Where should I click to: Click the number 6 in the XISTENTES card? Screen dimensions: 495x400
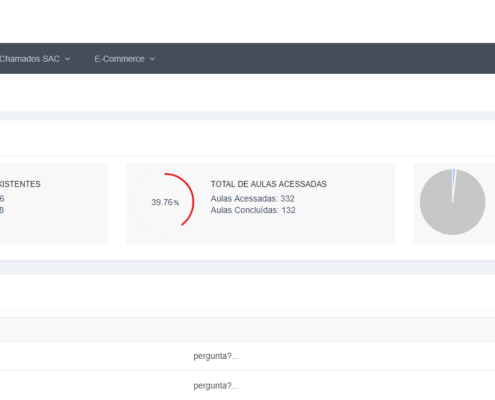point(2,199)
